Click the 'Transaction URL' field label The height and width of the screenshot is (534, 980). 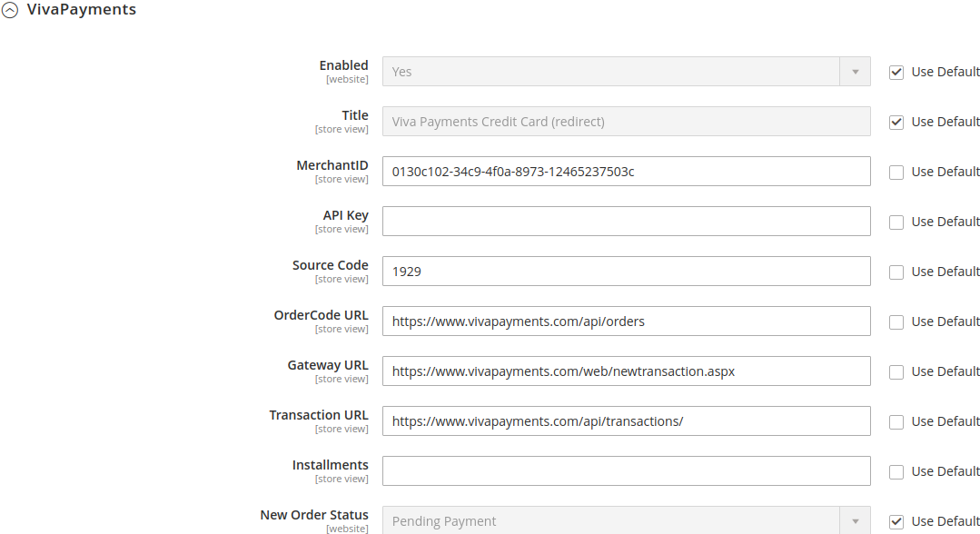(x=319, y=415)
